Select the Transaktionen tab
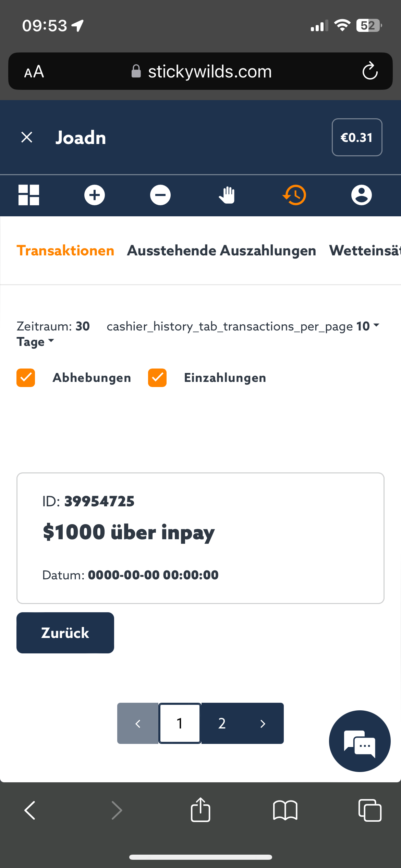The height and width of the screenshot is (868, 401). [65, 251]
